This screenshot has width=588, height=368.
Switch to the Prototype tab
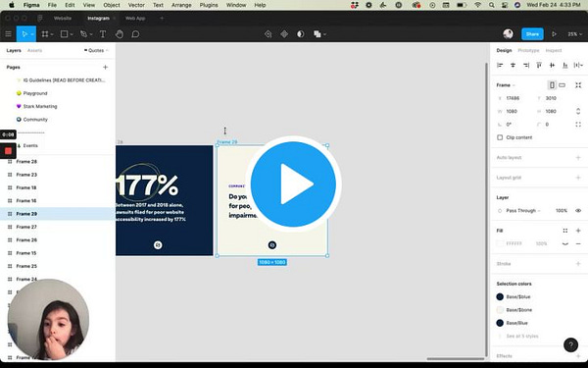(x=528, y=50)
